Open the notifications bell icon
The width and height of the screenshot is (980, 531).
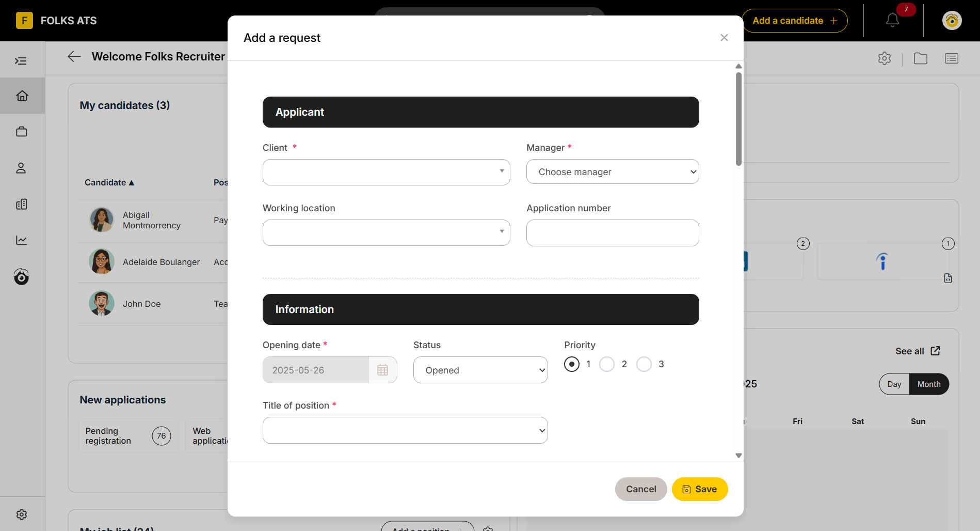click(892, 21)
